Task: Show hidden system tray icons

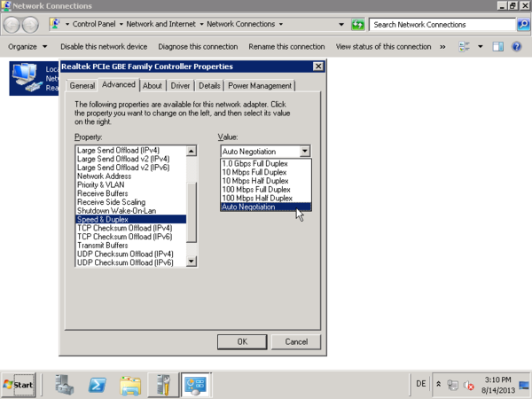Action: click(x=438, y=384)
